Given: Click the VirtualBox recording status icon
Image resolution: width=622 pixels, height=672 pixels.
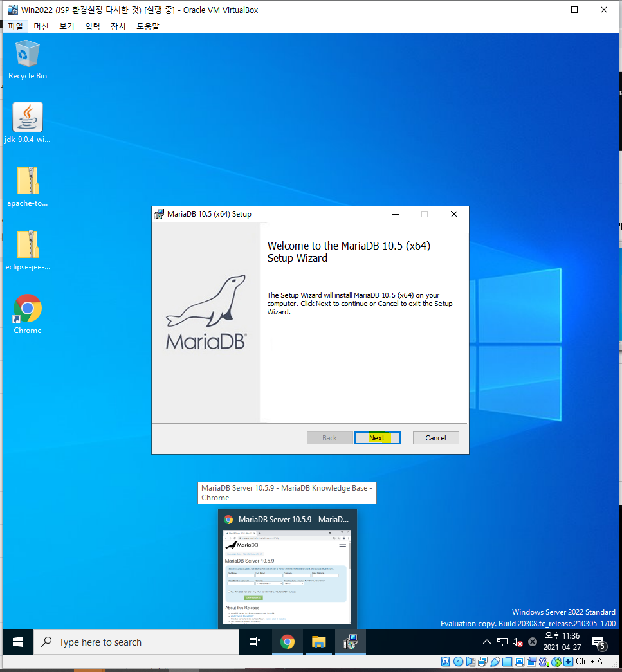Looking at the screenshot, I should point(531,661).
